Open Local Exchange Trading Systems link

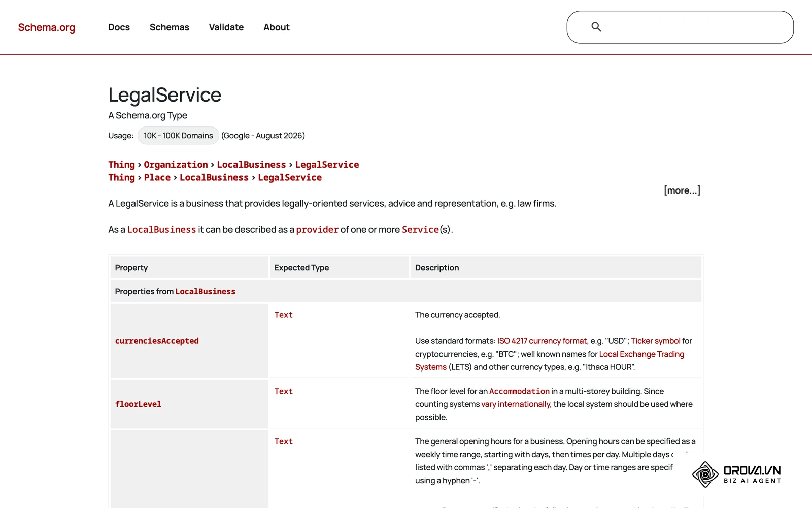[641, 354]
